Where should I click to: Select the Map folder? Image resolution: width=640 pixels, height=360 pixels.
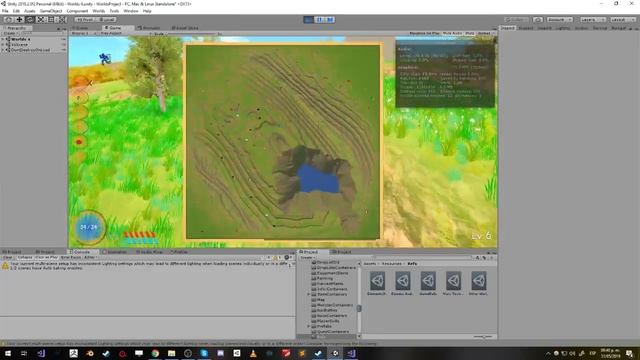point(321,300)
